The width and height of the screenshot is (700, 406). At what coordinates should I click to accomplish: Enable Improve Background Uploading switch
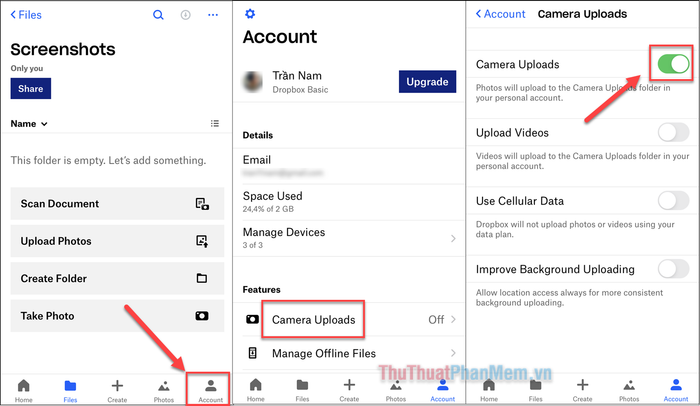(673, 269)
